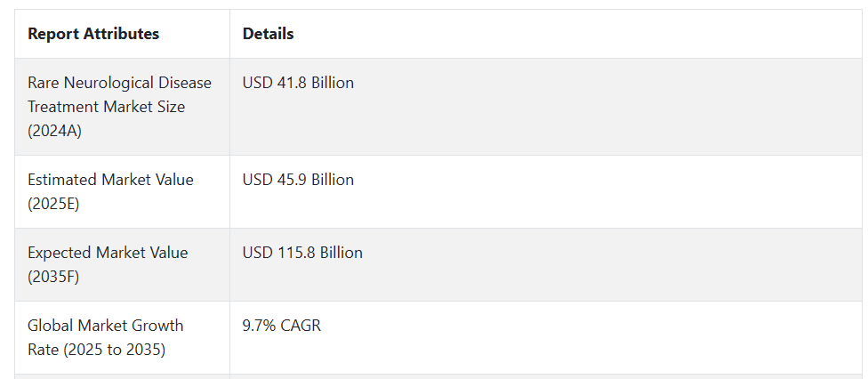Click the (2035F) label text
The width and height of the screenshot is (868, 379).
(x=53, y=277)
